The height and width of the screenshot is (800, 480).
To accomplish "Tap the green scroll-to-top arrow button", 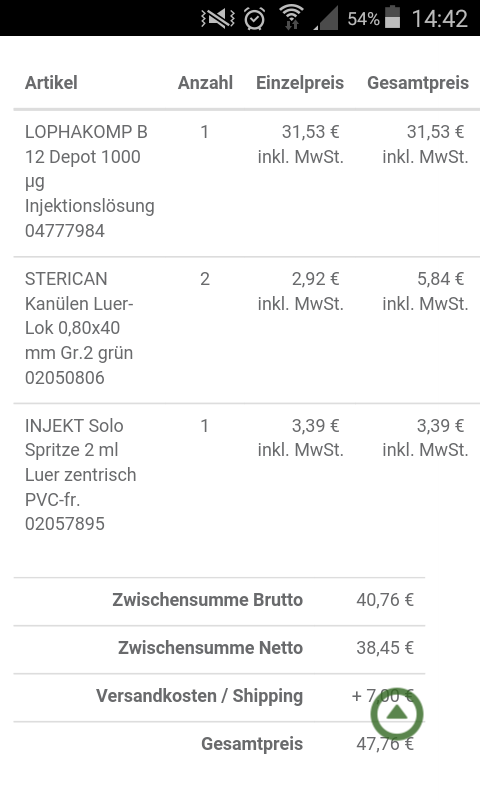I will pyautogui.click(x=397, y=713).
